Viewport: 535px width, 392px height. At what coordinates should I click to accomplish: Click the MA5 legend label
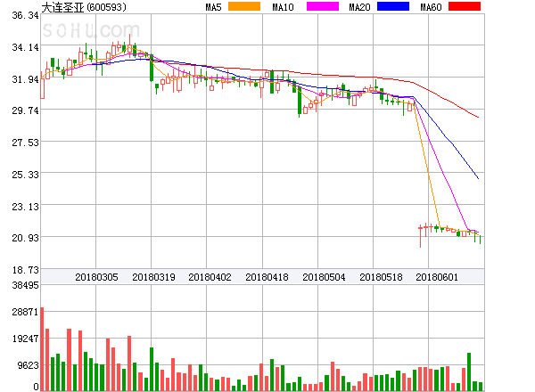(x=214, y=7)
